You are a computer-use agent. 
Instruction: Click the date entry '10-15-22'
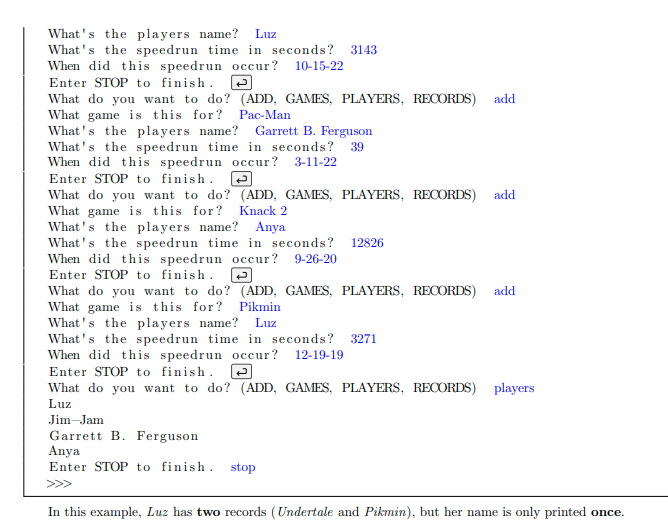click(319, 66)
